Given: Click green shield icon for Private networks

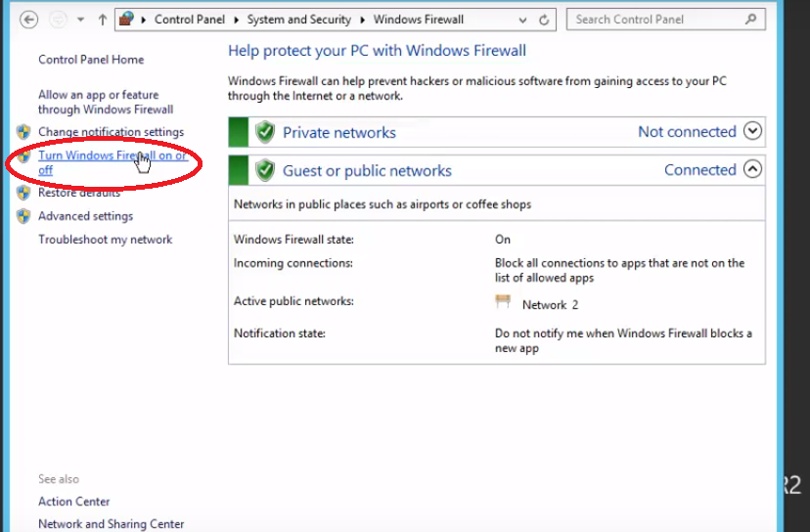Looking at the screenshot, I should click(265, 132).
